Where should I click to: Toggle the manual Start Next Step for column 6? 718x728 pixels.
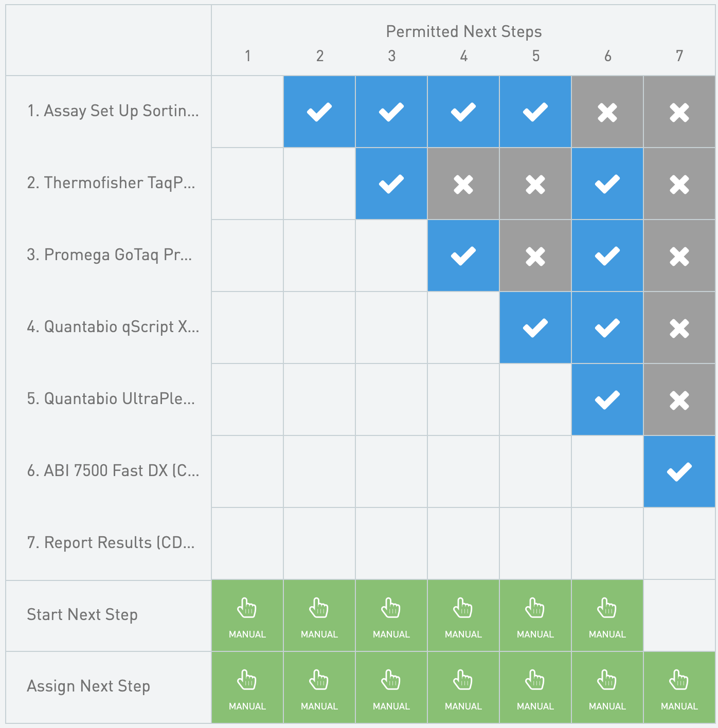[607, 616]
